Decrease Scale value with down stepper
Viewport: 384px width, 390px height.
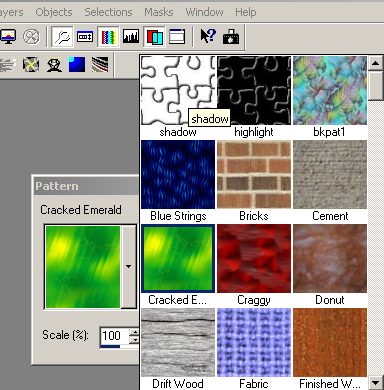tap(134, 340)
